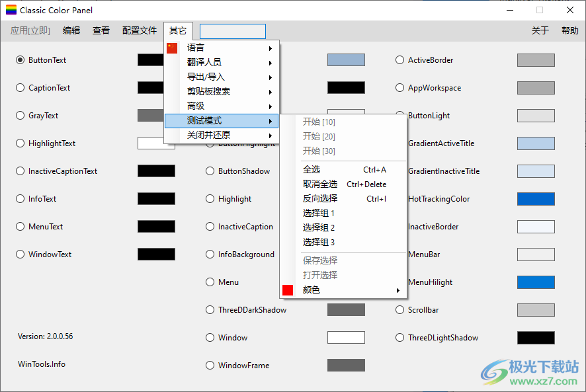Click the rainbow app icon in title bar

(x=11, y=11)
